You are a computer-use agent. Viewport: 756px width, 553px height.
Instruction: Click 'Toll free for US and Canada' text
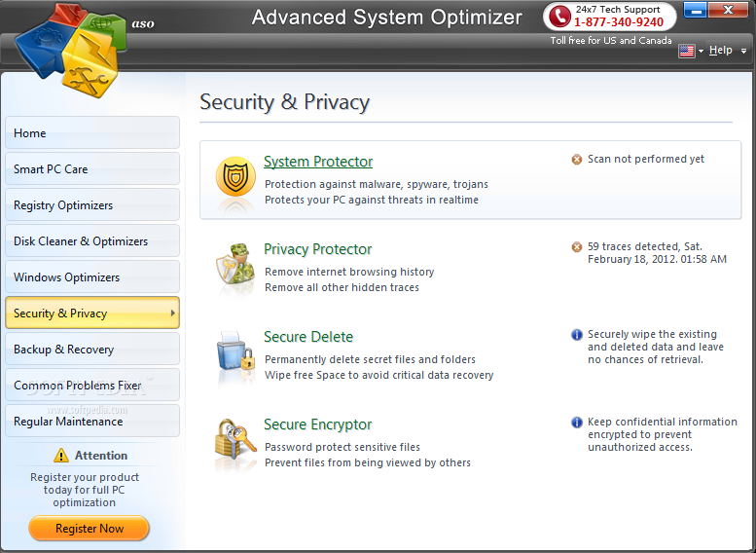click(x=611, y=41)
